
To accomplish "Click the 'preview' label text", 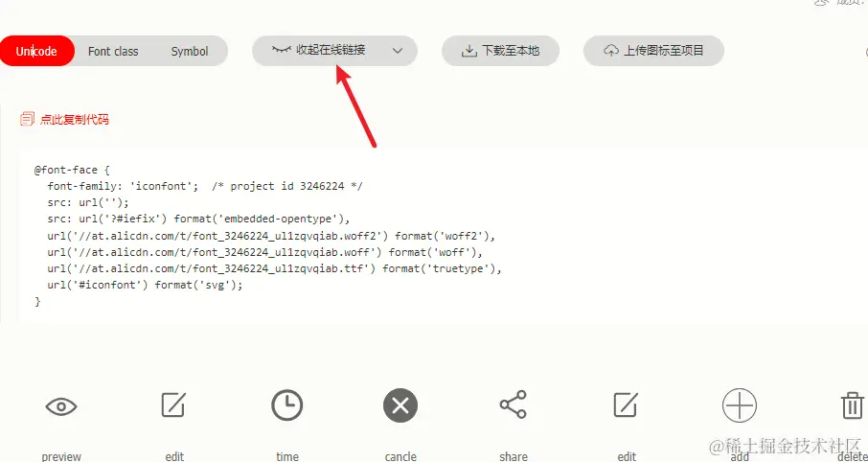I will pyautogui.click(x=61, y=456).
